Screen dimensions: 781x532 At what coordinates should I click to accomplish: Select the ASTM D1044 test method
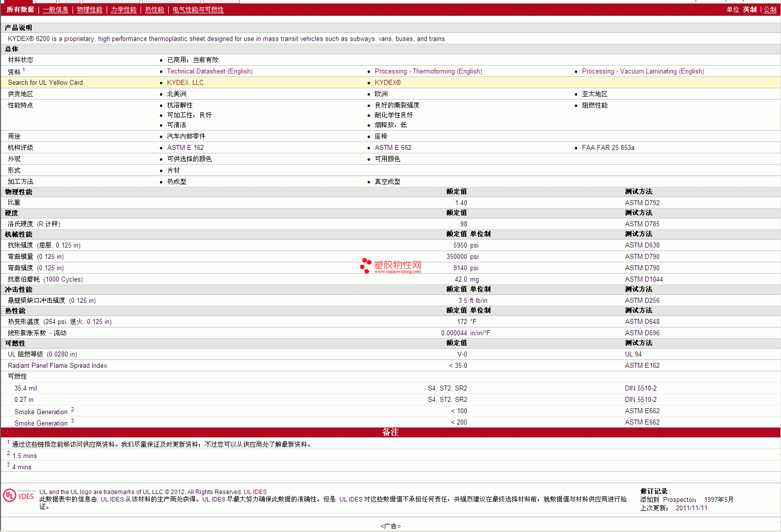click(644, 279)
